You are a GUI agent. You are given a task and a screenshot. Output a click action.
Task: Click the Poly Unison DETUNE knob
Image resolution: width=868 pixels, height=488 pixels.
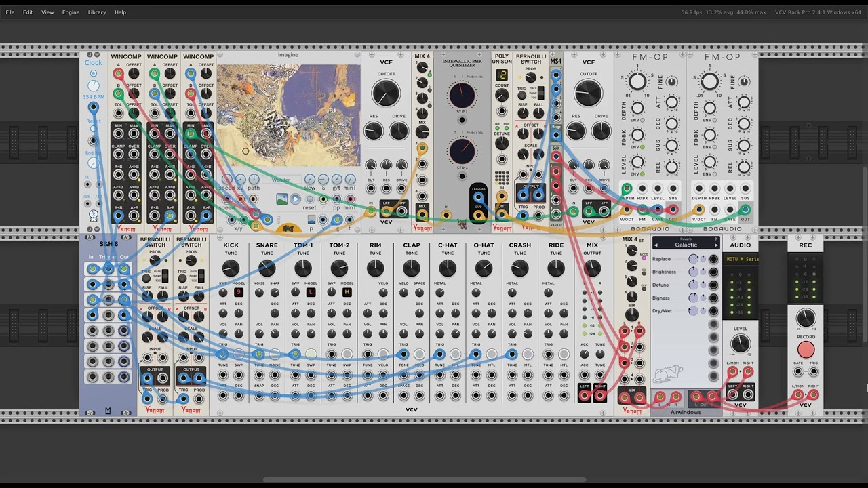pyautogui.click(x=502, y=144)
